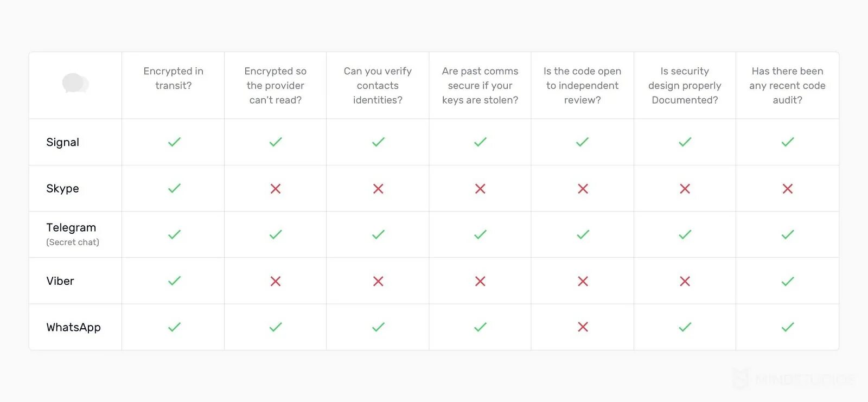Click WhatsApp's red X for code open review

click(x=583, y=327)
